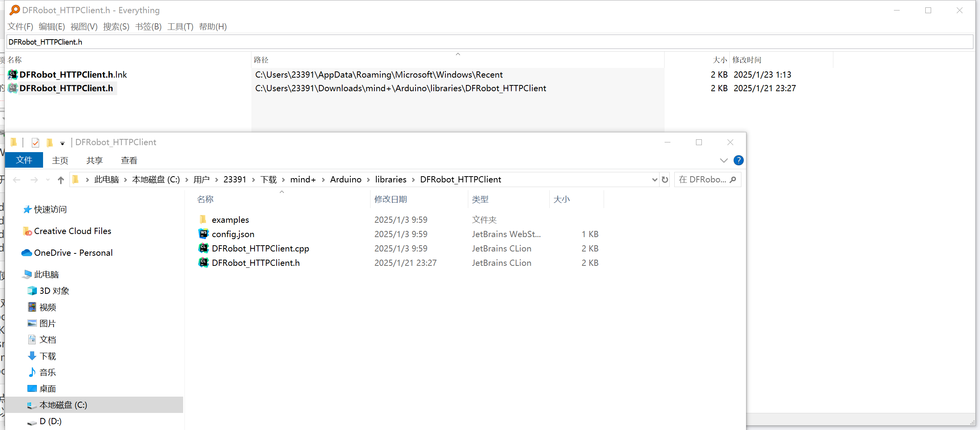
Task: Open the 文件 tab in Explorer ribbon
Action: (24, 160)
